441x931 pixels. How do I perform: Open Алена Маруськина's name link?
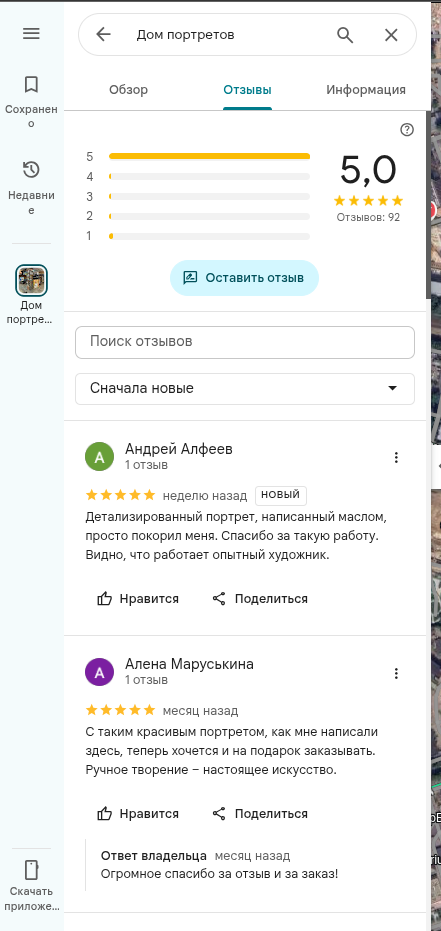189,664
